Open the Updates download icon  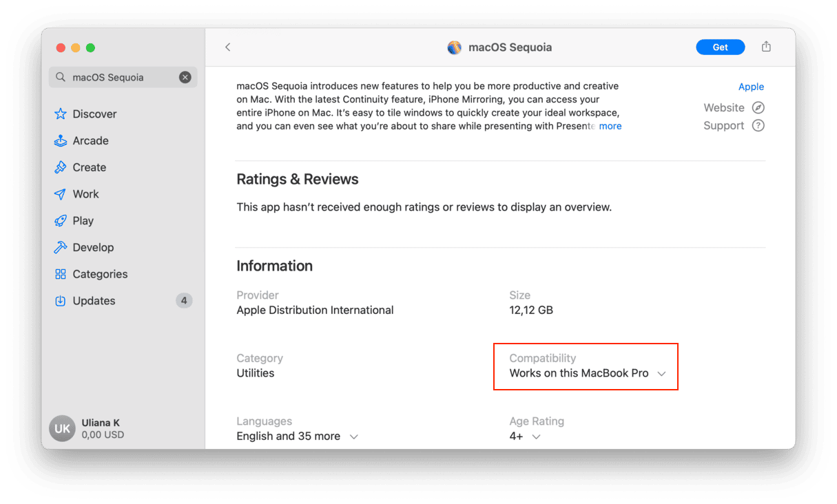[61, 301]
